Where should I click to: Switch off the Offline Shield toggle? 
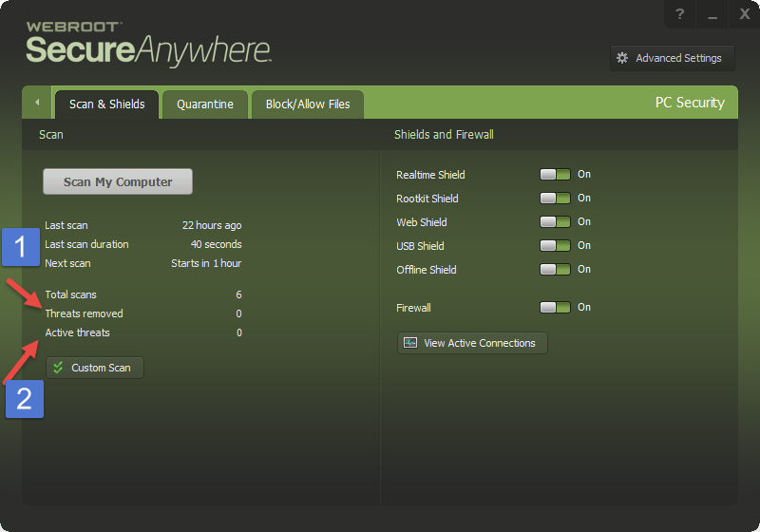tap(555, 270)
